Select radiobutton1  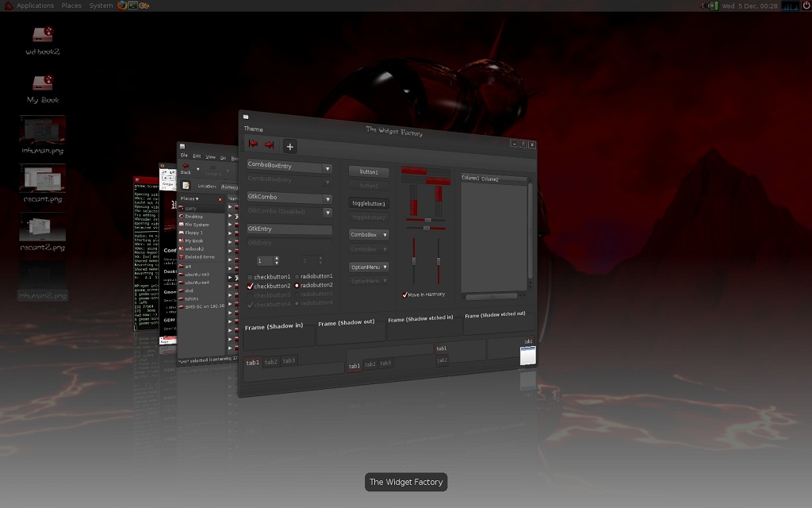pos(297,276)
